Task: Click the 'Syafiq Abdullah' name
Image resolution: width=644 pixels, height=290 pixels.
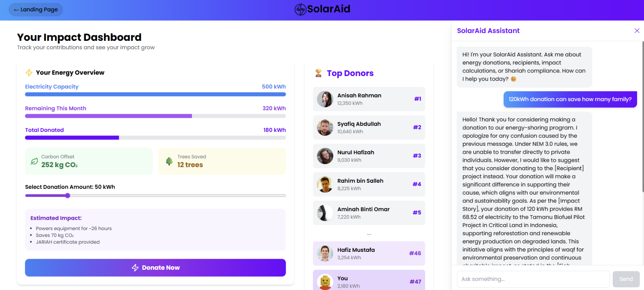Action: [359, 124]
